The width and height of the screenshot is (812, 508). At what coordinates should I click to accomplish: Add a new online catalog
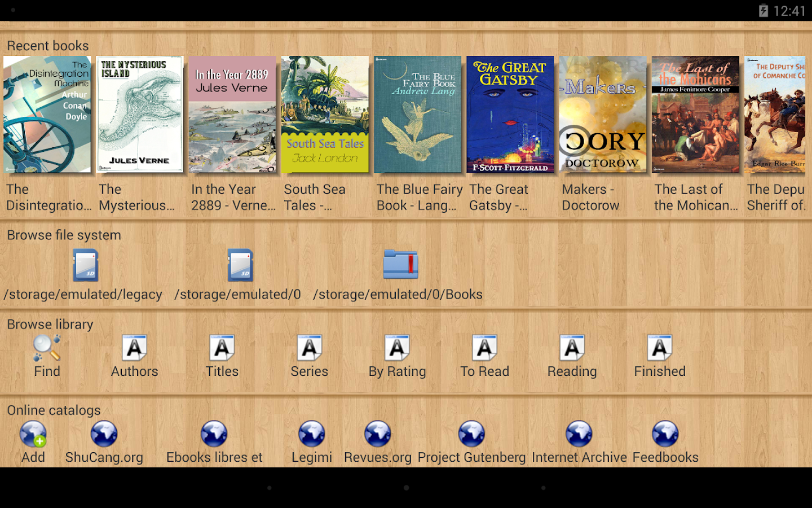point(33,434)
